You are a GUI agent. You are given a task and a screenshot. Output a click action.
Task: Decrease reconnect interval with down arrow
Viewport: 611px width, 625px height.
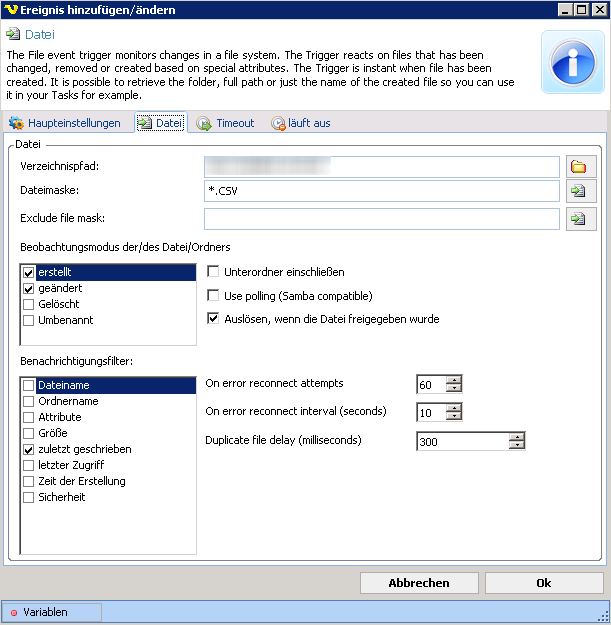pyautogui.click(x=454, y=417)
